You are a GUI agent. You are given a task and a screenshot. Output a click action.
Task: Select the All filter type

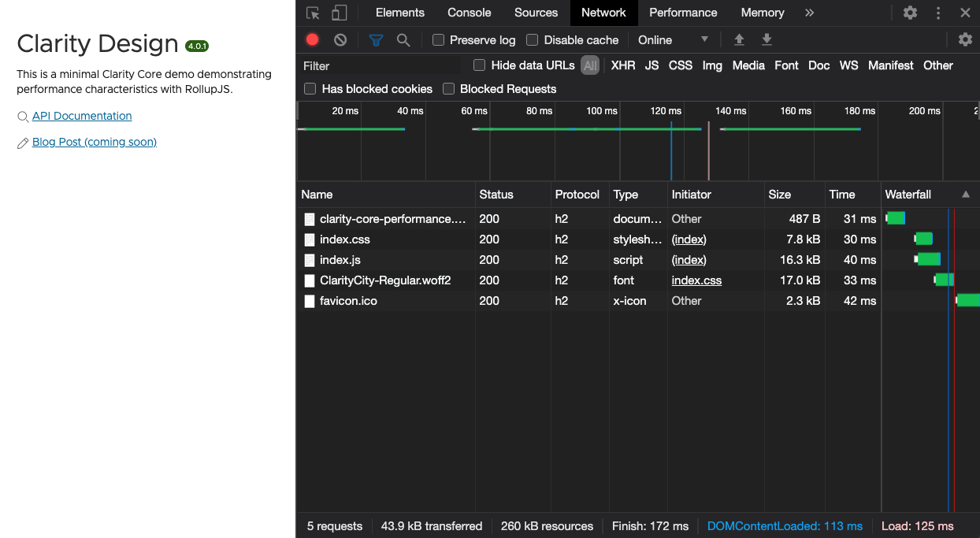click(590, 65)
